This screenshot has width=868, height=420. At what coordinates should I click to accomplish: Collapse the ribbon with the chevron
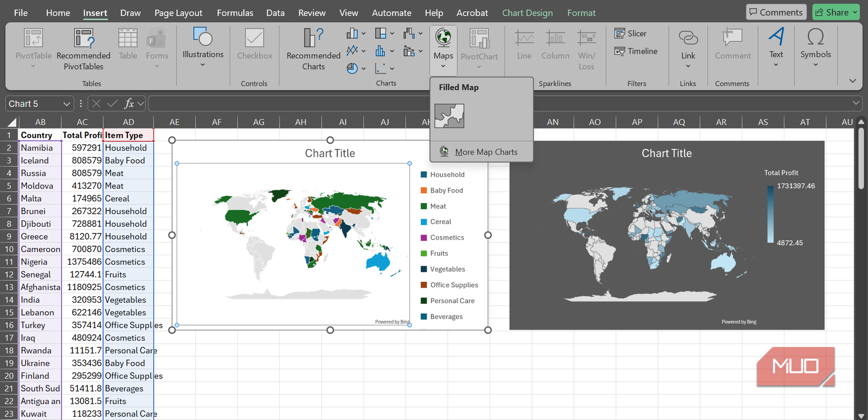[852, 81]
